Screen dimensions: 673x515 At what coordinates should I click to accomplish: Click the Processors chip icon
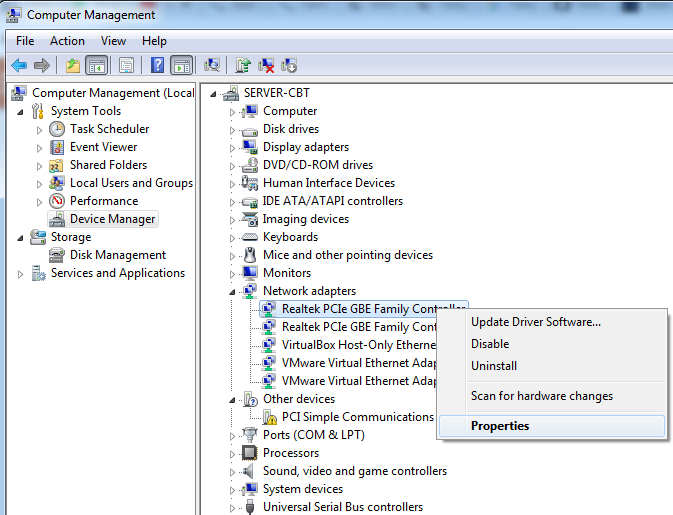[250, 453]
